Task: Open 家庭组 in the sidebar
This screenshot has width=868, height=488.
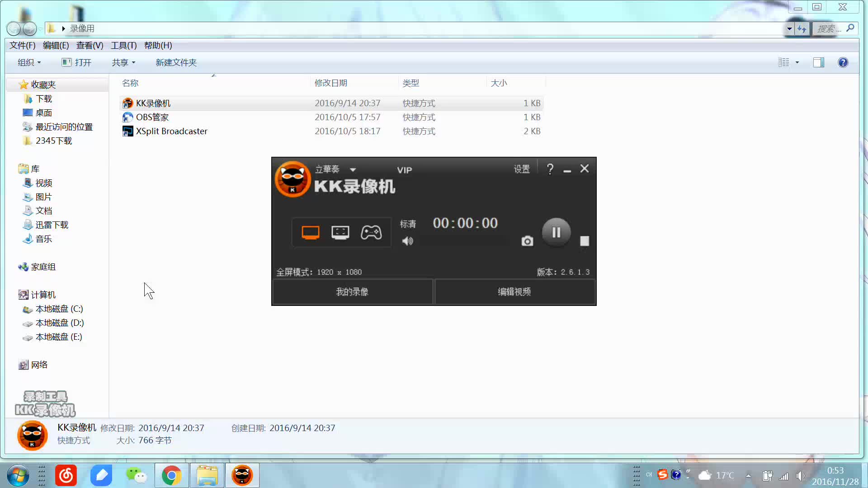Action: (43, 267)
